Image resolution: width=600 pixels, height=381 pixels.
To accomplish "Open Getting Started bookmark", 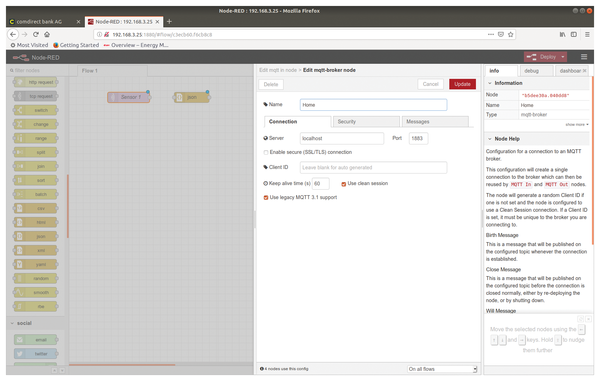I will point(76,45).
